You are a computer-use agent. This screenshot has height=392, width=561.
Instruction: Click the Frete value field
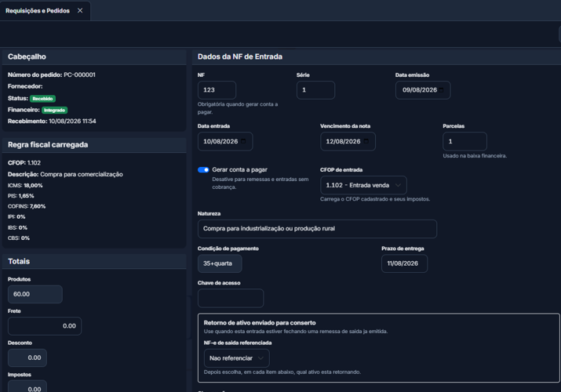(x=45, y=326)
